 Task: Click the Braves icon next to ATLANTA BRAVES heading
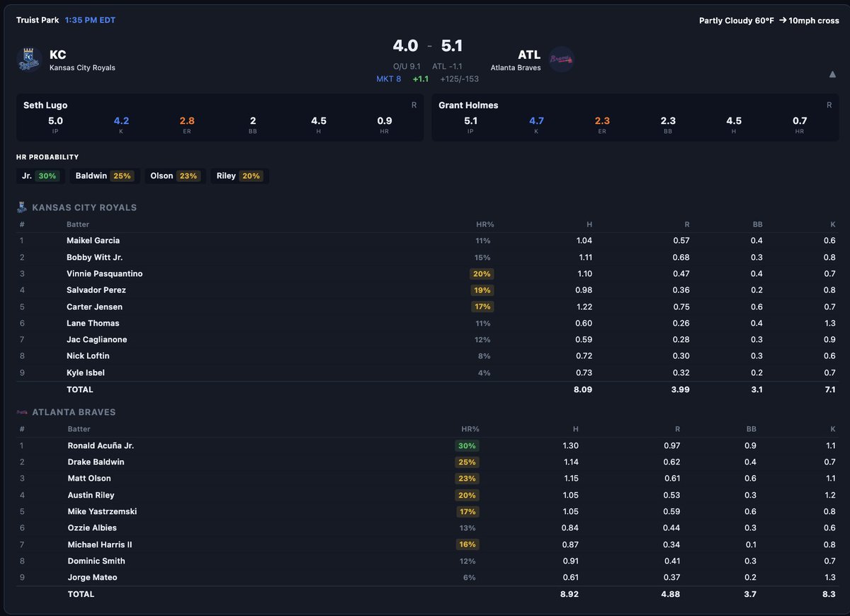tap(22, 411)
